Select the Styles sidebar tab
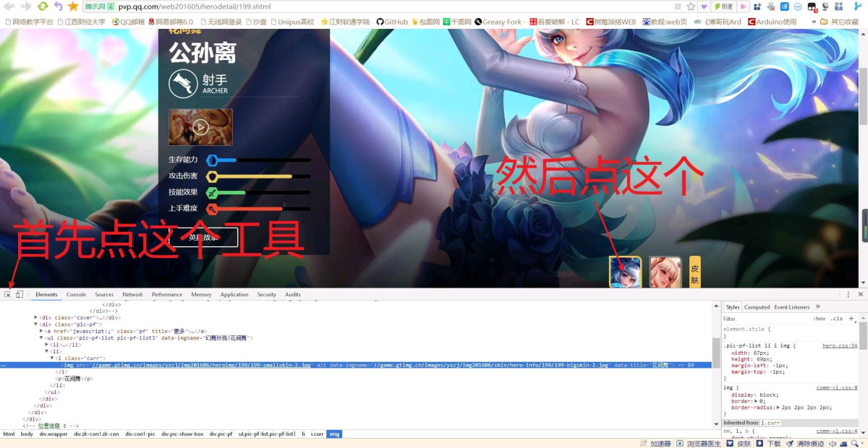This screenshot has width=868, height=448. tap(733, 307)
